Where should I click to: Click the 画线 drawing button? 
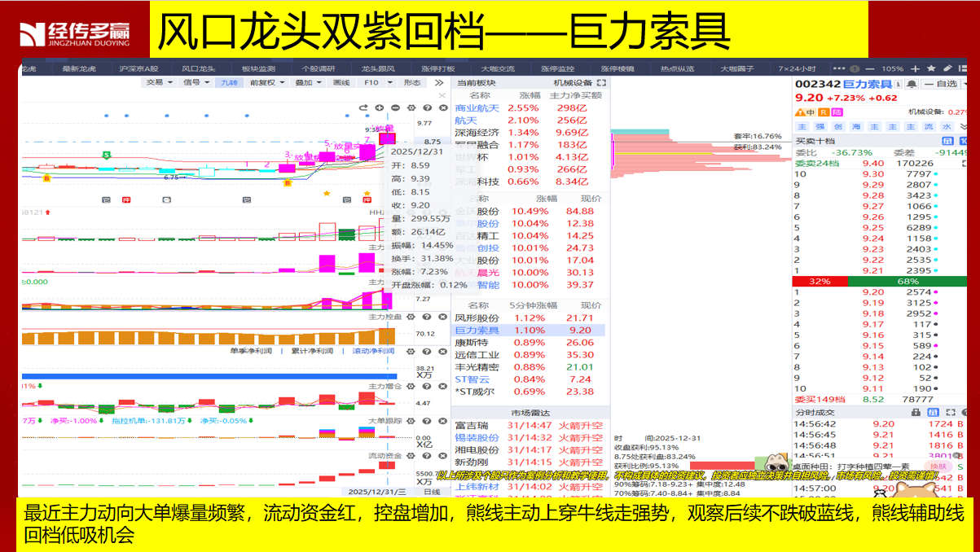click(x=341, y=82)
